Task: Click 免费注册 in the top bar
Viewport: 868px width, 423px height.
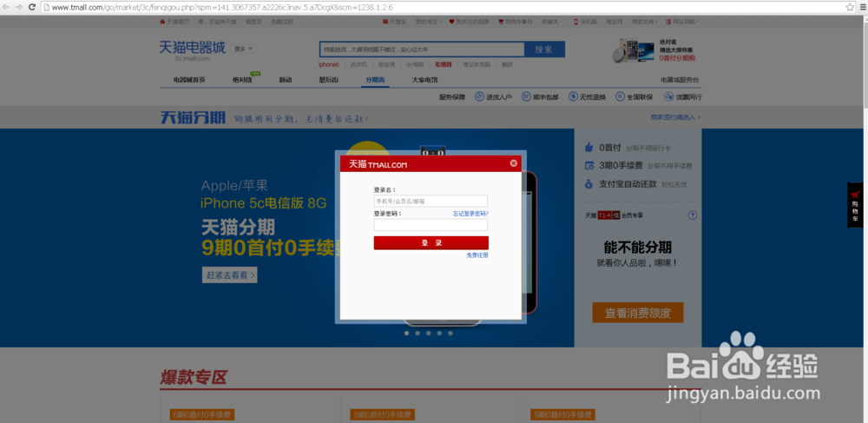Action: (x=282, y=22)
